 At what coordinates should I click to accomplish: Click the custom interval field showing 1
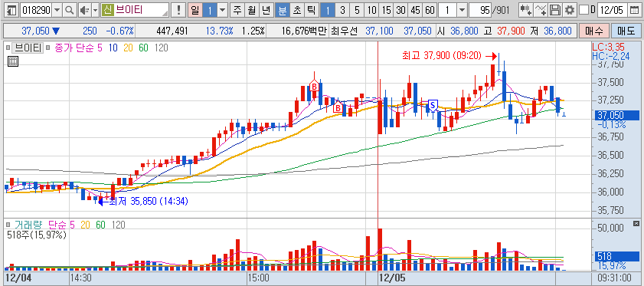[x=447, y=10]
